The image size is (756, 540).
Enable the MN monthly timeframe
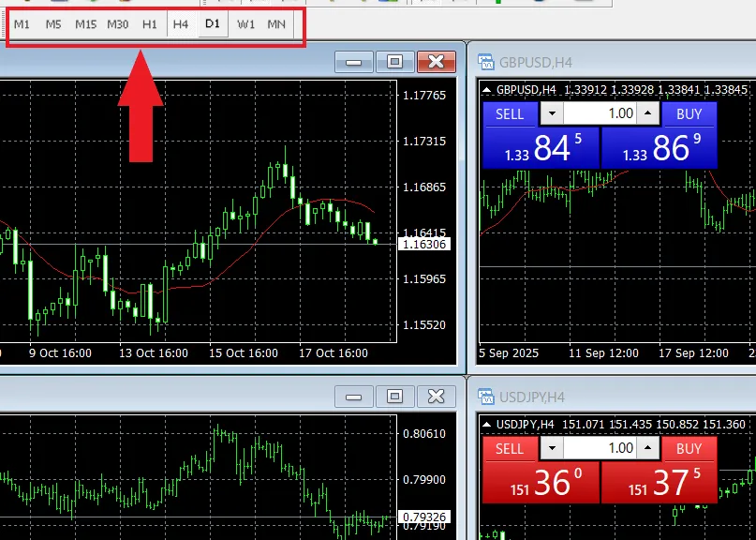276,24
